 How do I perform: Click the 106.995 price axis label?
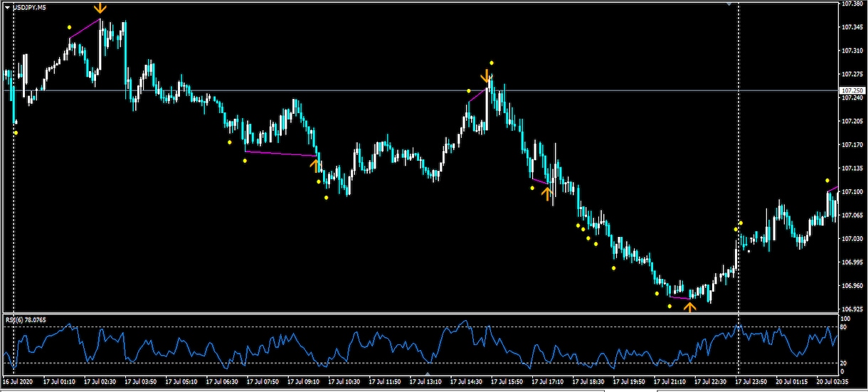pos(852,262)
